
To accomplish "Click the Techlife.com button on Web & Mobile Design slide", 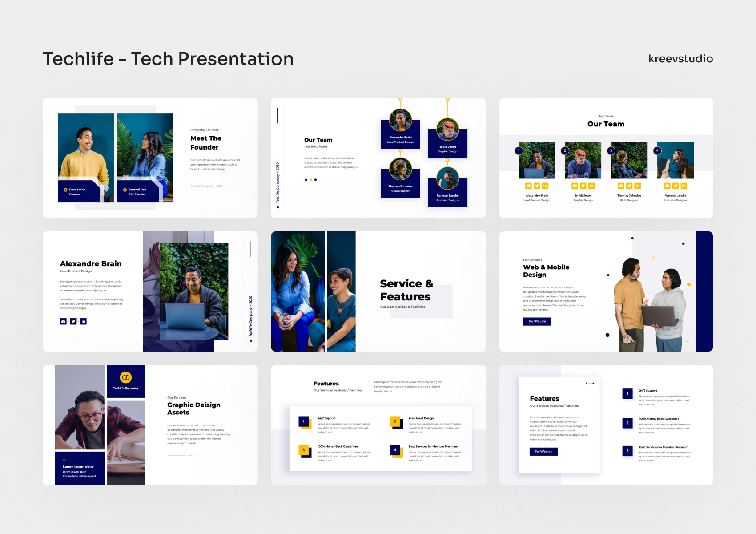I will (x=537, y=321).
